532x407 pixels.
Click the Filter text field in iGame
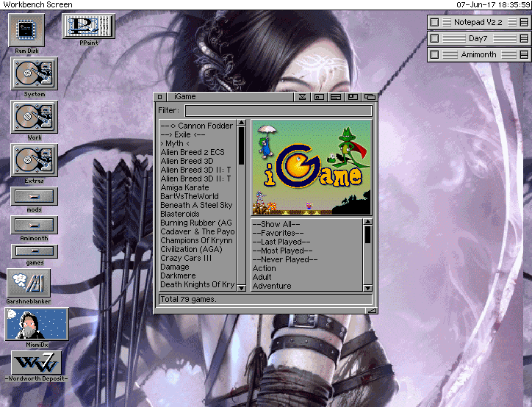(x=278, y=111)
